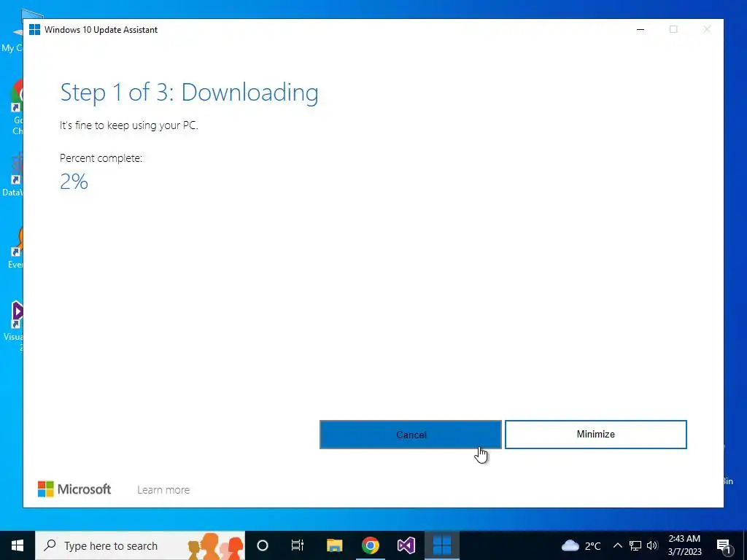747x560 pixels.
Task: Focus the Type here to search box
Action: point(140,545)
